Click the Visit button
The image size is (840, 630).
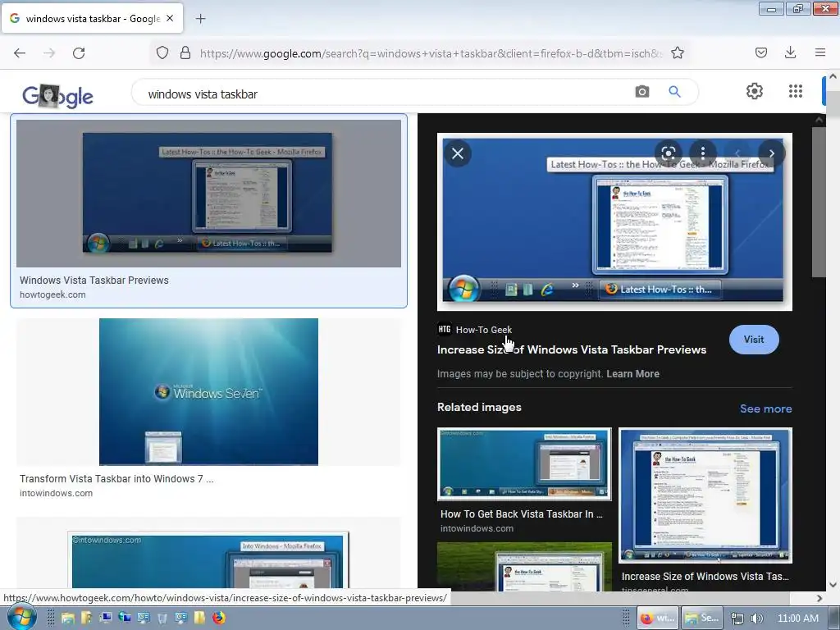pos(754,339)
